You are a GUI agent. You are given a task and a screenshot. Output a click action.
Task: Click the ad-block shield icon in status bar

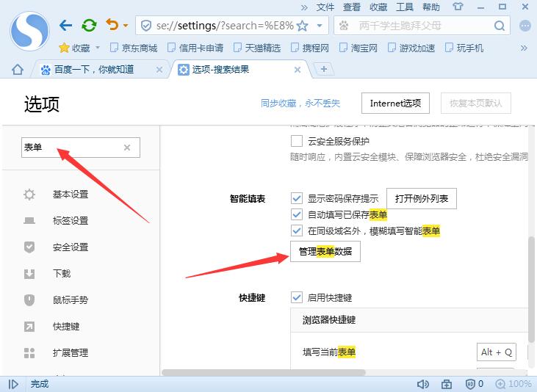tap(470, 384)
